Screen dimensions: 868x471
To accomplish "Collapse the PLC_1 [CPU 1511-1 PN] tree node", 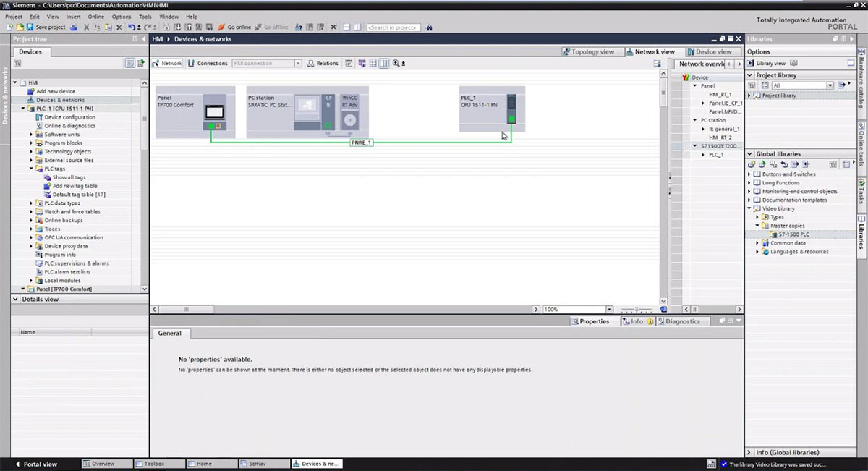I will 23,109.
